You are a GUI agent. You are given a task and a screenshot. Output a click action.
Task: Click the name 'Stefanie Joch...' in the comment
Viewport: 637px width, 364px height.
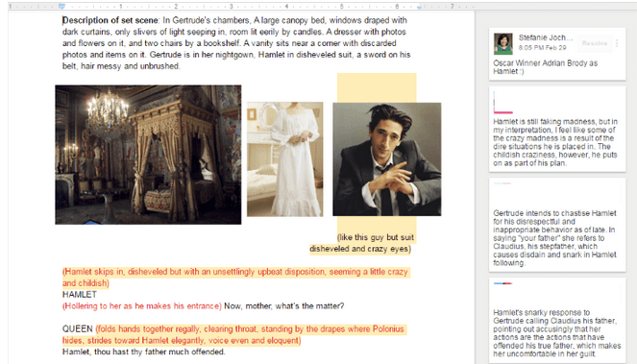point(545,37)
